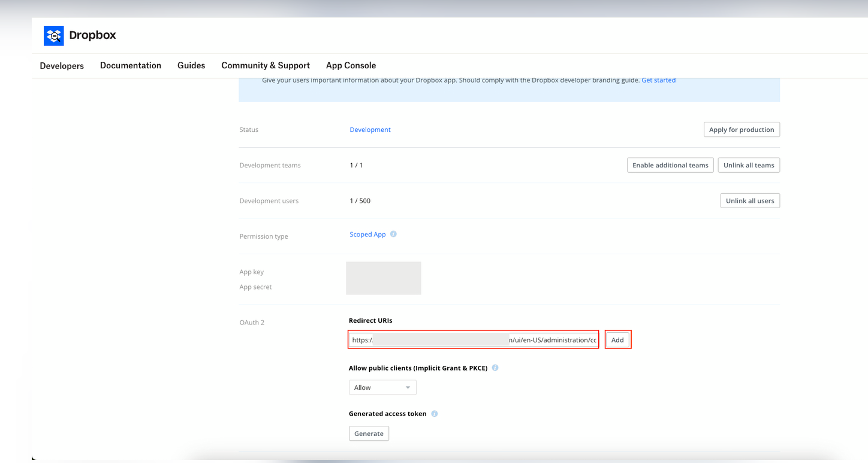Click Enable additional teams button
Viewport: 868px width, 463px height.
coord(670,166)
